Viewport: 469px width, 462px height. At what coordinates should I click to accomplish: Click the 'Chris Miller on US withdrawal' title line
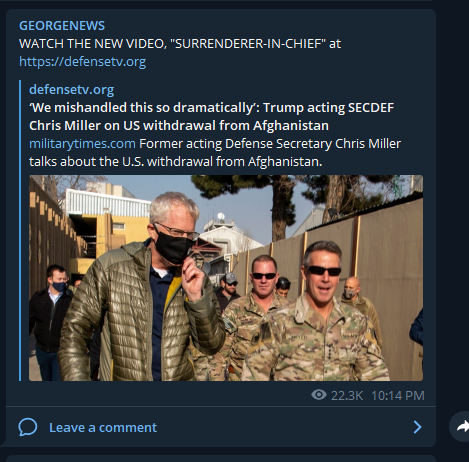(x=179, y=126)
